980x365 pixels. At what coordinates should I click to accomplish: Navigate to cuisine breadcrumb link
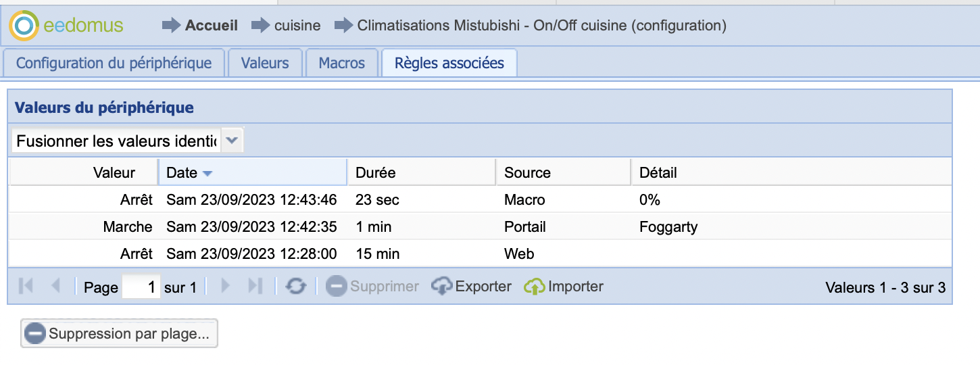coord(297,26)
